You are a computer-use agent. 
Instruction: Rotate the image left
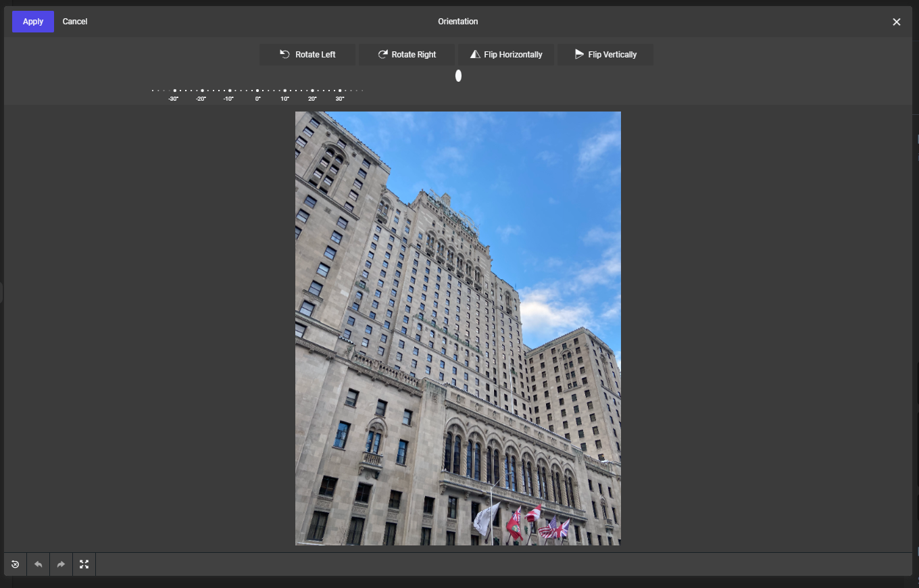point(307,55)
